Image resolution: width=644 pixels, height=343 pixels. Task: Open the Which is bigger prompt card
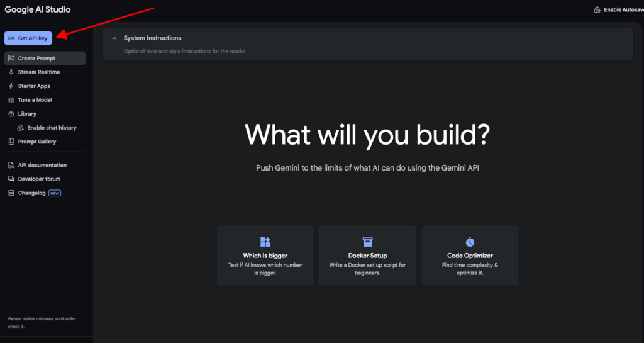(x=265, y=256)
